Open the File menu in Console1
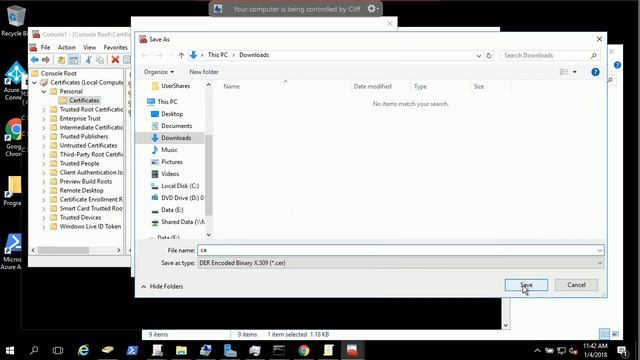This screenshot has width=640, height=360. coord(45,47)
